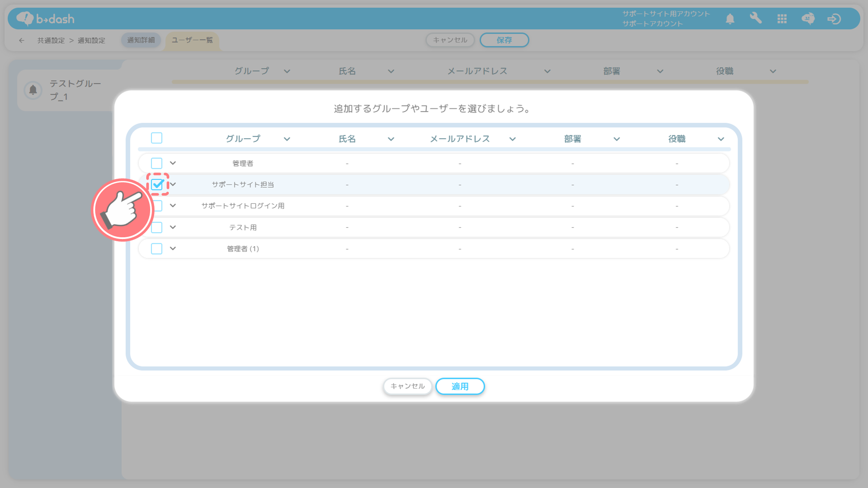Open the wrench settings icon
This screenshot has height=488, width=868.
click(x=756, y=18)
